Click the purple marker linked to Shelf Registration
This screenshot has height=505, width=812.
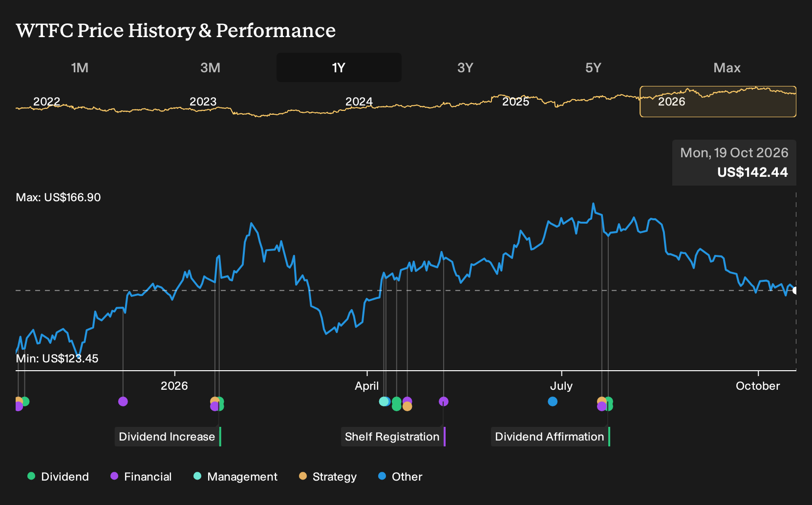click(x=444, y=401)
